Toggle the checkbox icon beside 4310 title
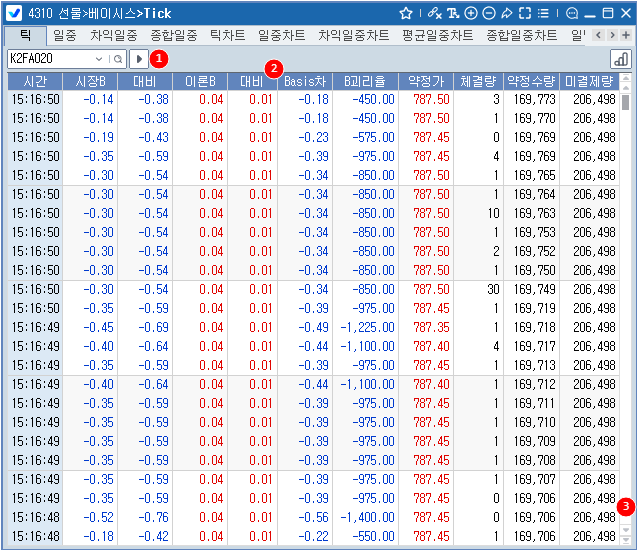Image resolution: width=638 pixels, height=551 pixels. coord(15,14)
